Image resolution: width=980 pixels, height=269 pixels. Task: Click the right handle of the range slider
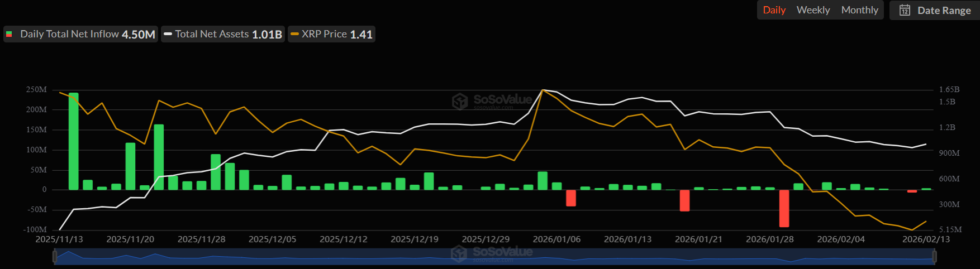coord(934,257)
